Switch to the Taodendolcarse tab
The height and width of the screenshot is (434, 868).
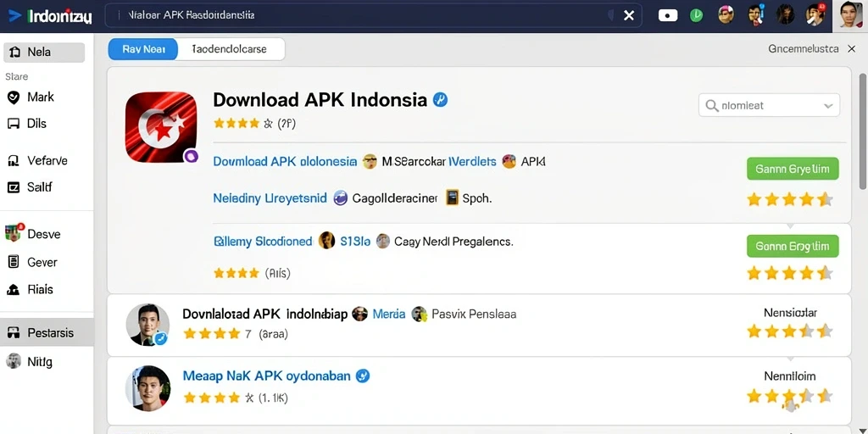point(230,49)
